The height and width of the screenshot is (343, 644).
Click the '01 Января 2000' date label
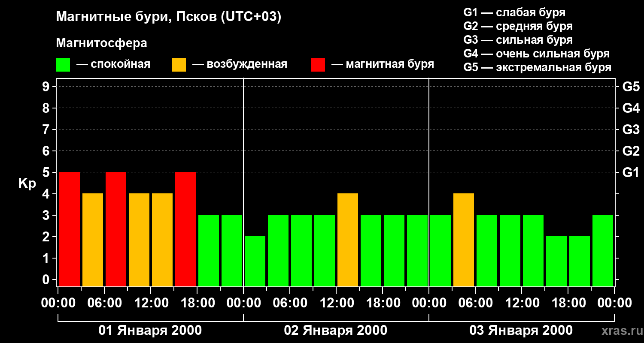pos(150,331)
